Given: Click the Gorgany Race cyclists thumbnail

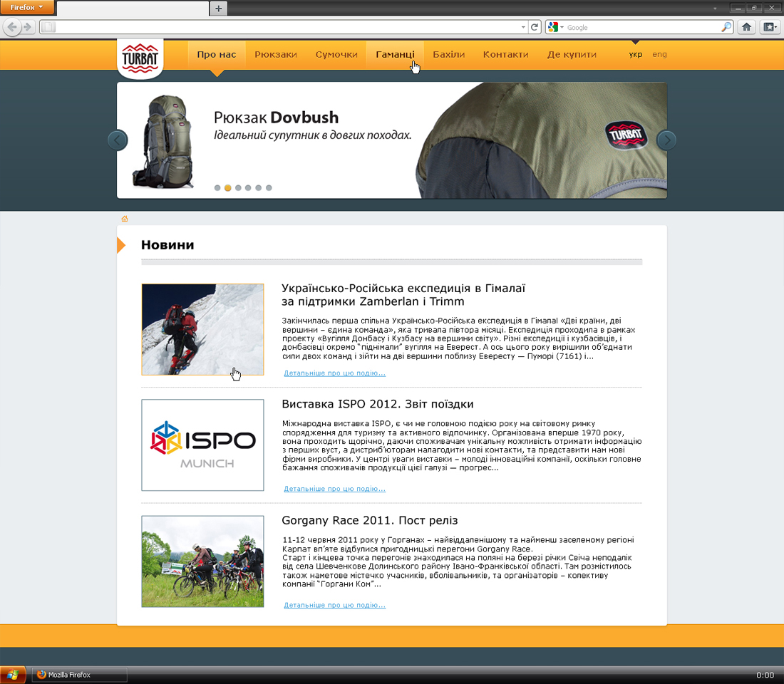Looking at the screenshot, I should point(202,561).
